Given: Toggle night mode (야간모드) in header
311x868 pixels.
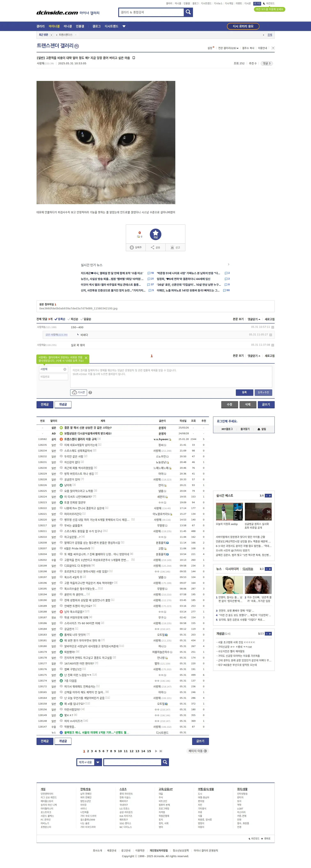Looking at the screenshot, I should point(269,3).
